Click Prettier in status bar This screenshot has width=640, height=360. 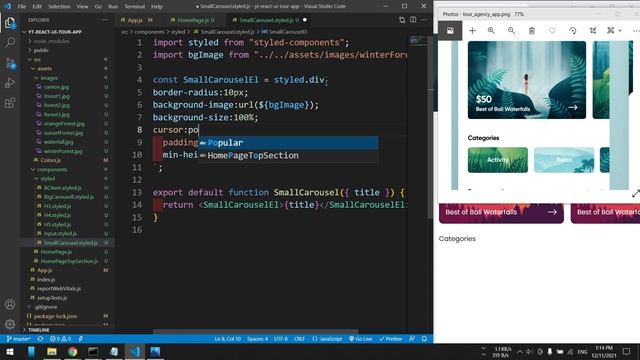point(391,339)
